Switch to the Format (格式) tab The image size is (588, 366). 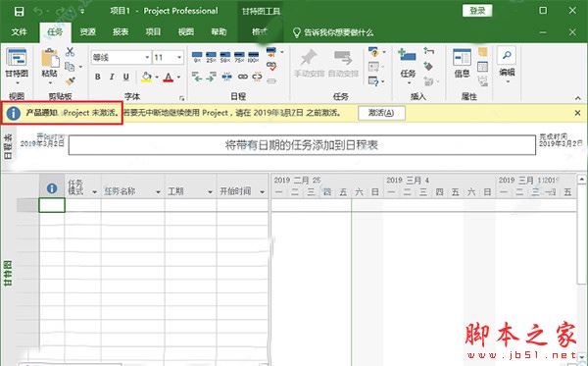[x=259, y=32]
